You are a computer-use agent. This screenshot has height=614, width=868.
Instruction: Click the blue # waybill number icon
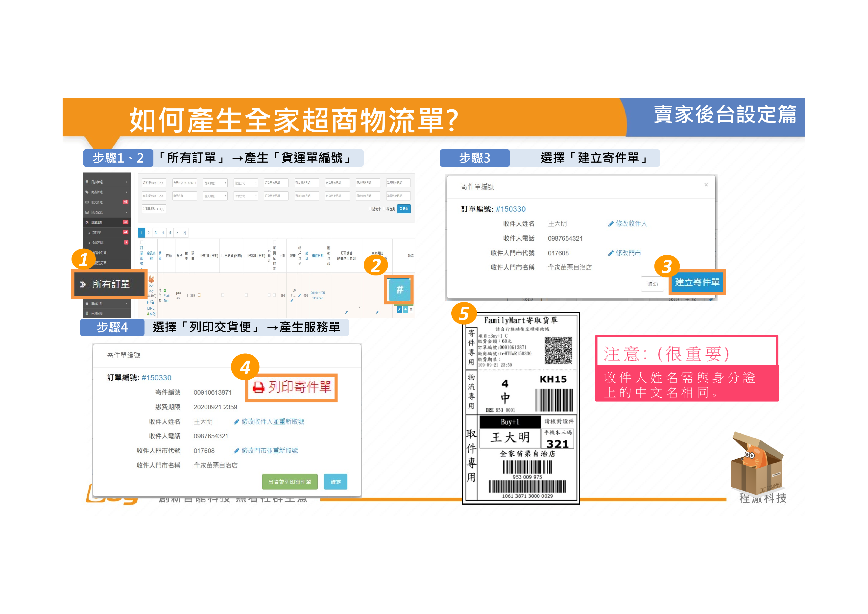[x=399, y=290]
